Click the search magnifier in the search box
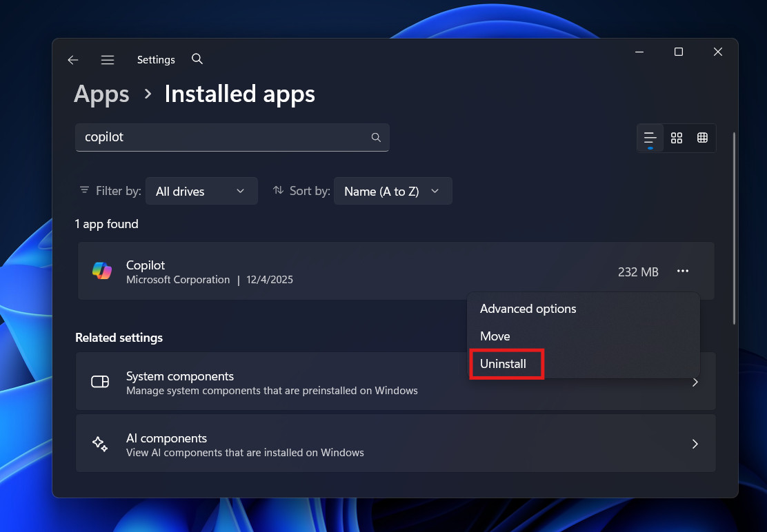The width and height of the screenshot is (767, 532). tap(376, 137)
